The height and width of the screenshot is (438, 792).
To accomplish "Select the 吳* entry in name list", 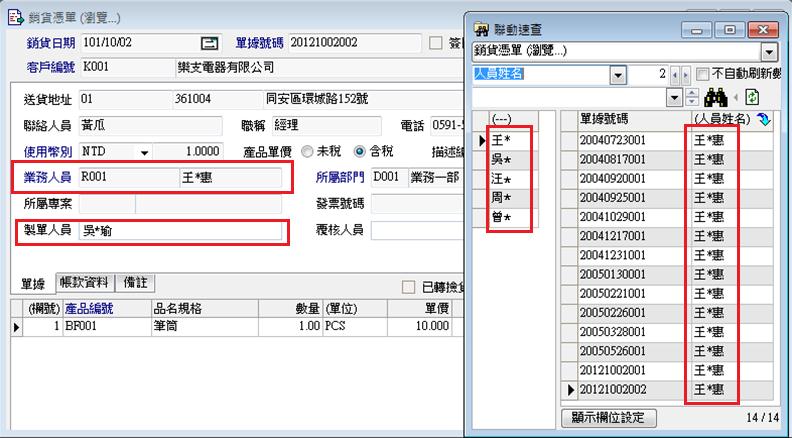I will [501, 160].
